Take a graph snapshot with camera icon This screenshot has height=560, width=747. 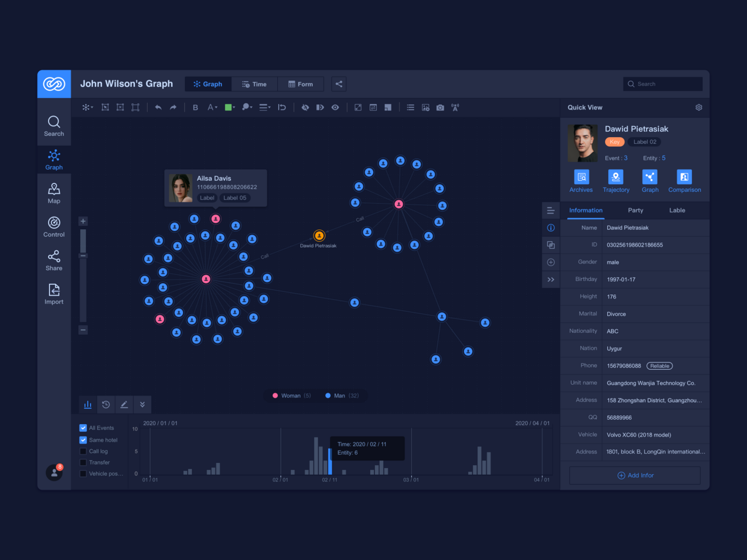click(x=440, y=107)
